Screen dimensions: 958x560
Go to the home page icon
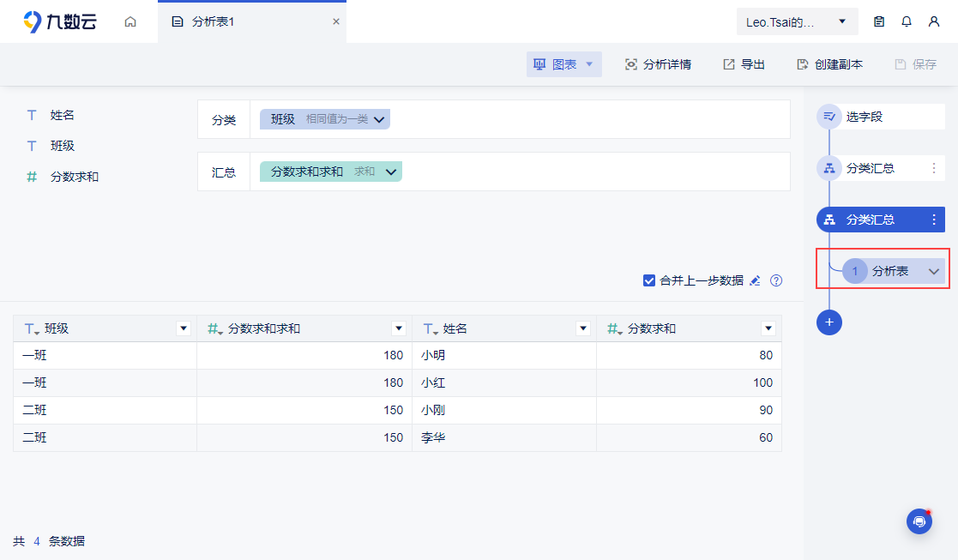130,22
